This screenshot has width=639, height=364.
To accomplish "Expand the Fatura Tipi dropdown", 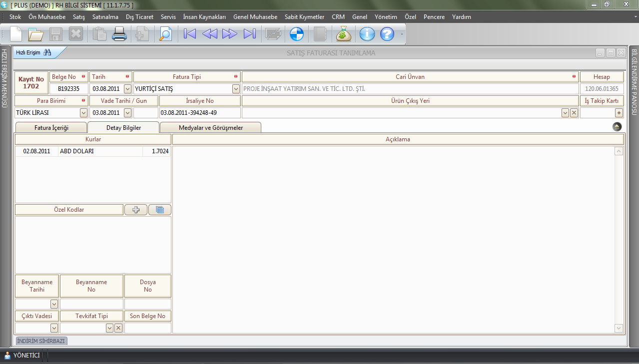I will pyautogui.click(x=236, y=89).
